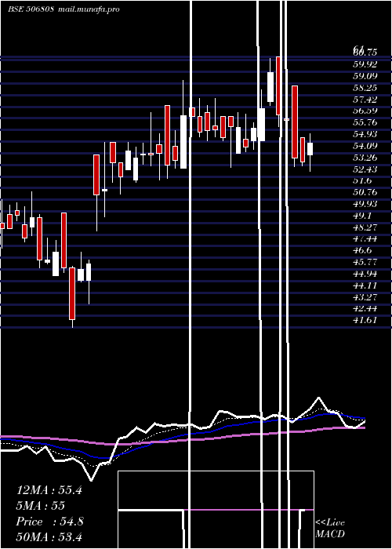
Task: Click the lowest red candle near 41.61
Action: [72, 293]
